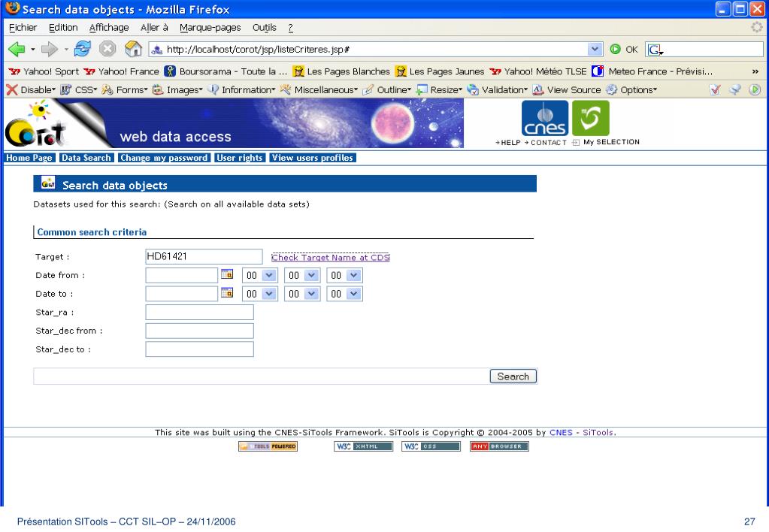Viewport: 769px width, 532px height.
Task: Open the Fichier menu
Action: point(23,28)
